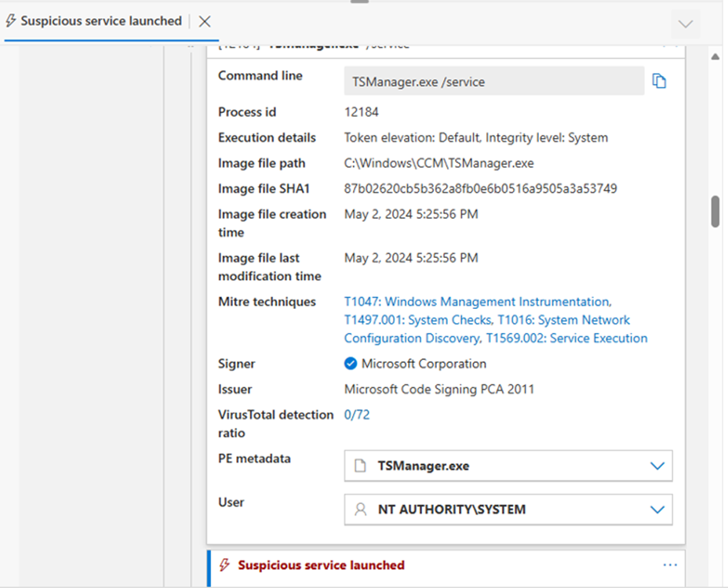
Task: Click the vertical scrollbar thumb
Action: pyautogui.click(x=715, y=211)
